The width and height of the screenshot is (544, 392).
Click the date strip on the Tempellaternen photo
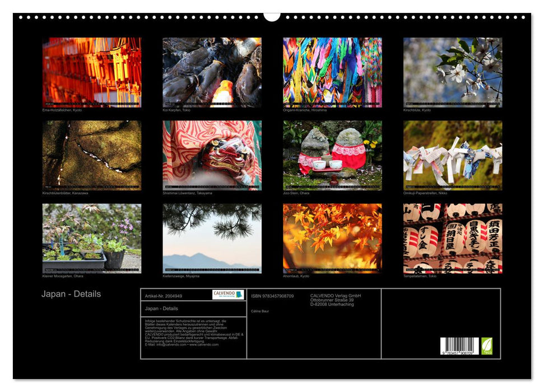tap(454, 269)
